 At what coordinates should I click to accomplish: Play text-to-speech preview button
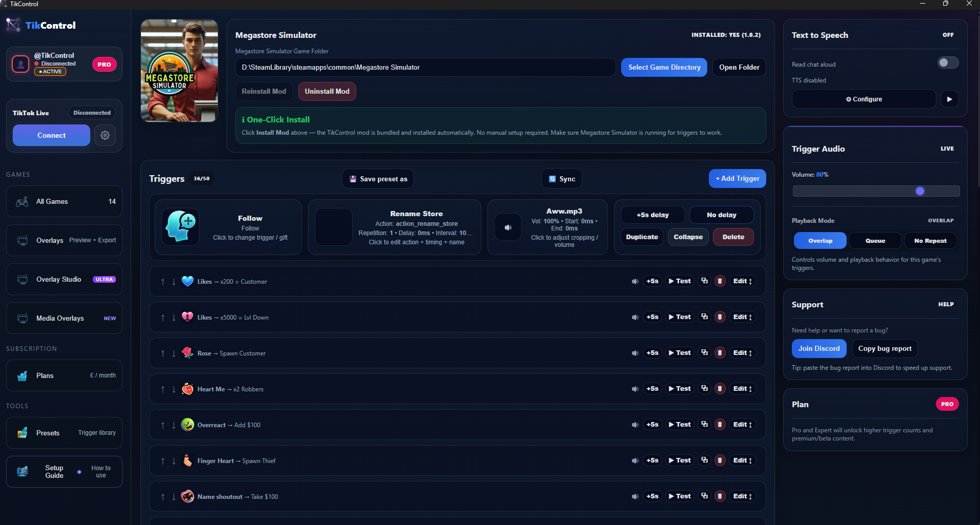[x=950, y=99]
